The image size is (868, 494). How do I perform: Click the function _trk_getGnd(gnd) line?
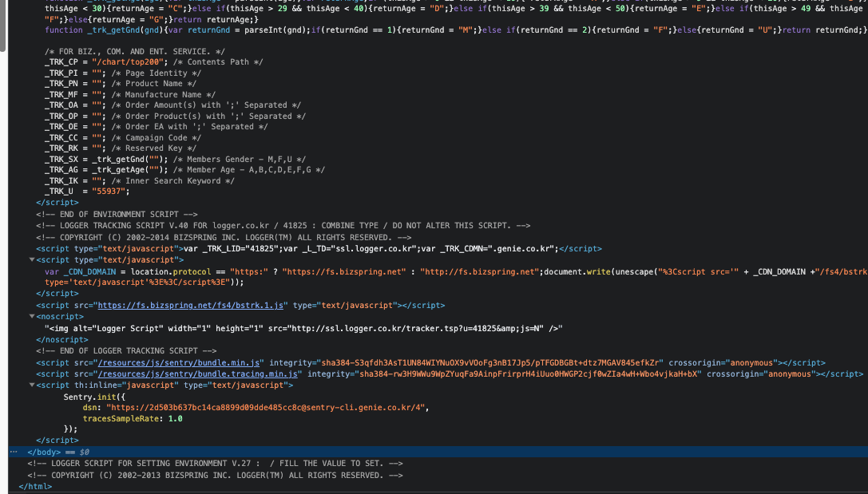[456, 30]
